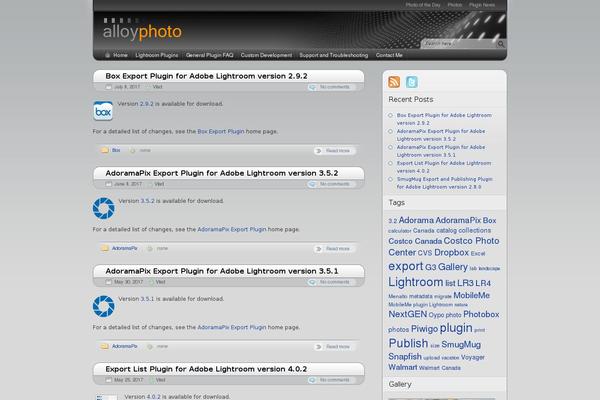Select the SmugMug tag
Screen dimensions: 600x400
[x=461, y=344]
